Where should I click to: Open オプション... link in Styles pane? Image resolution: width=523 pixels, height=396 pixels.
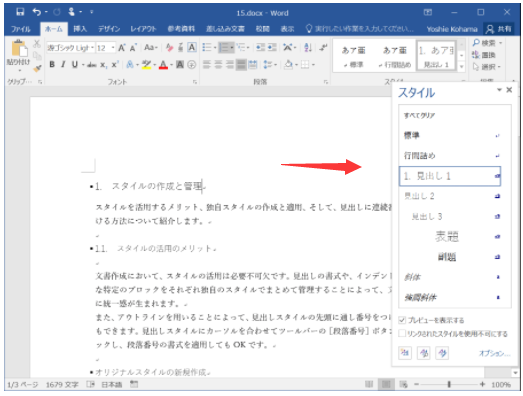(494, 353)
